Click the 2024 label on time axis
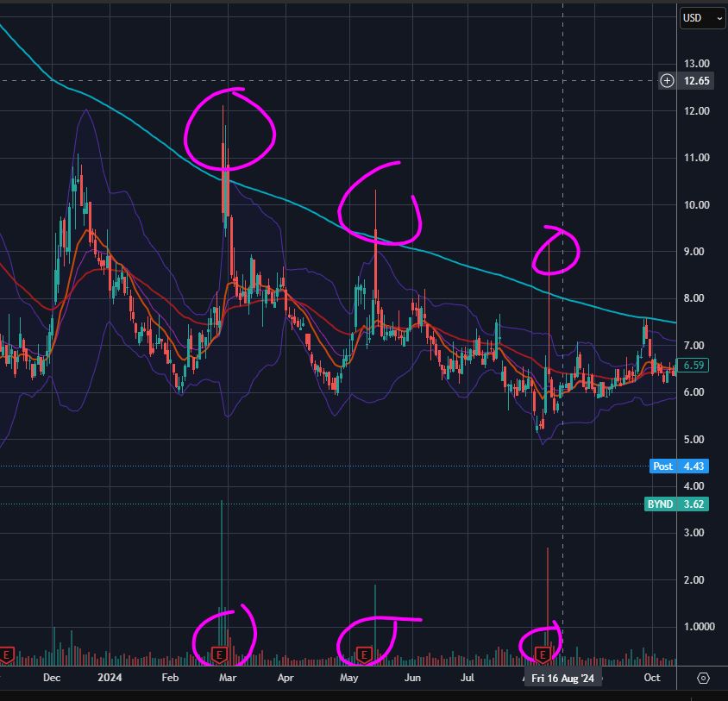Viewport: 728px width, 701px height. pyautogui.click(x=110, y=678)
